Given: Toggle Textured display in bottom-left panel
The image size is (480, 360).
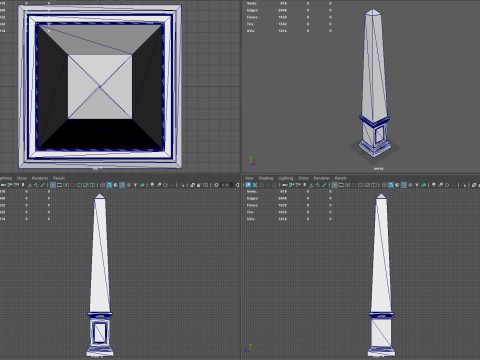Looking at the screenshot, I should tap(129, 185).
